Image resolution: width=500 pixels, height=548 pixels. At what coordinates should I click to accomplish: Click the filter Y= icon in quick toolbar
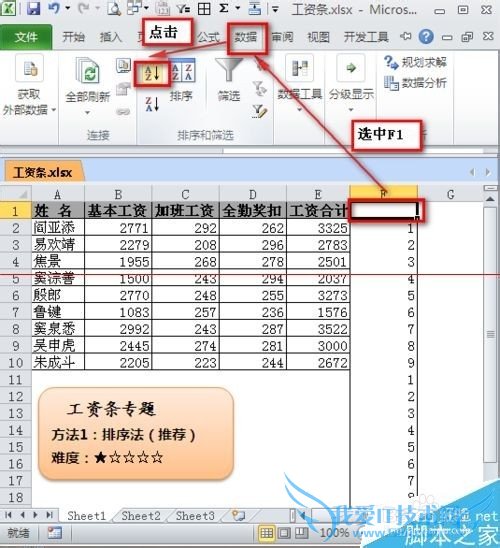tap(183, 9)
